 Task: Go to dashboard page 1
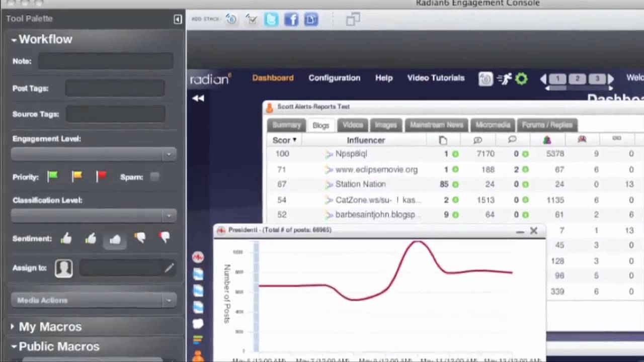pos(557,79)
